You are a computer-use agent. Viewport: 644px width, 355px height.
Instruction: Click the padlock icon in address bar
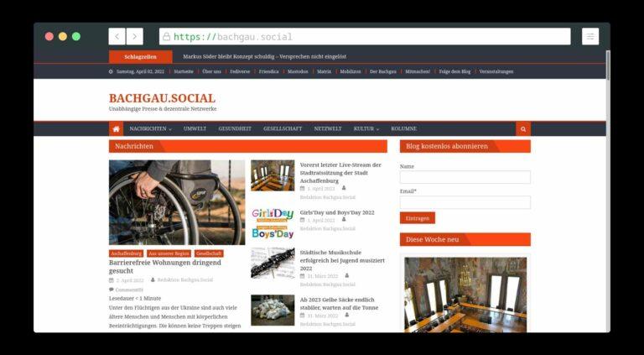click(166, 37)
